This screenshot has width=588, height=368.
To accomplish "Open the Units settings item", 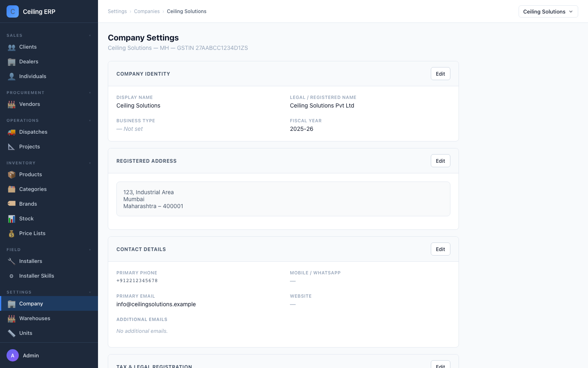I will (x=49, y=333).
